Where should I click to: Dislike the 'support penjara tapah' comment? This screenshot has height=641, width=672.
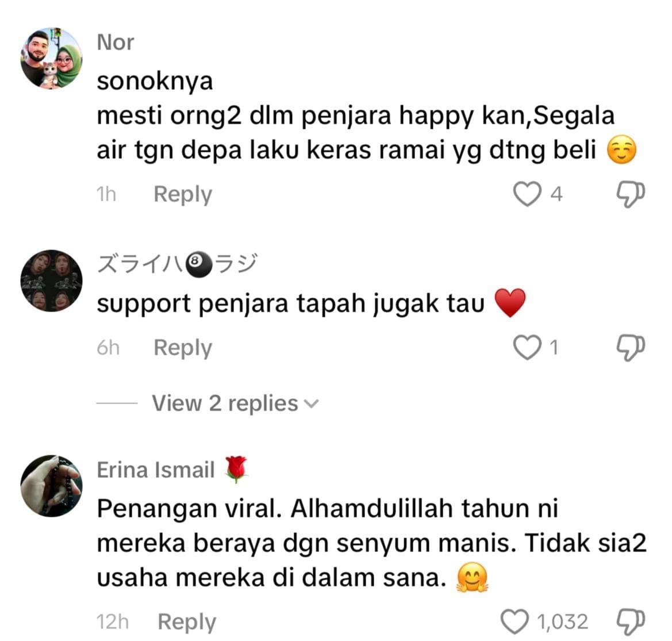[x=631, y=348]
